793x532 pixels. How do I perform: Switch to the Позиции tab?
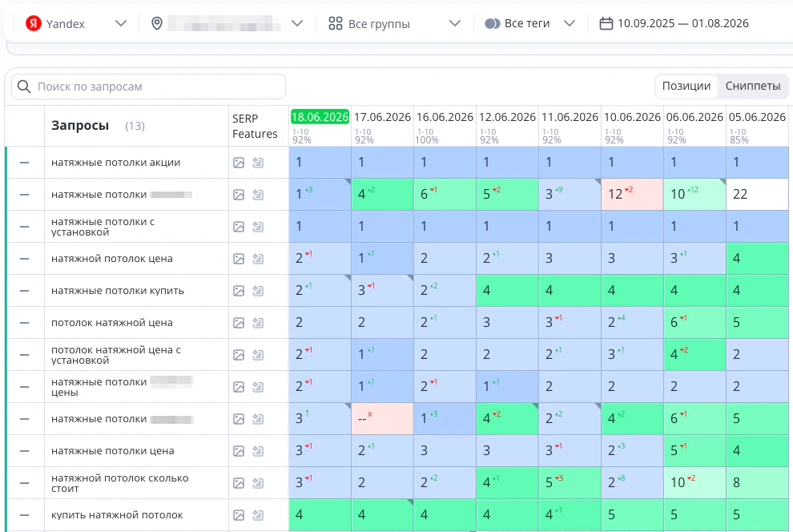(686, 86)
